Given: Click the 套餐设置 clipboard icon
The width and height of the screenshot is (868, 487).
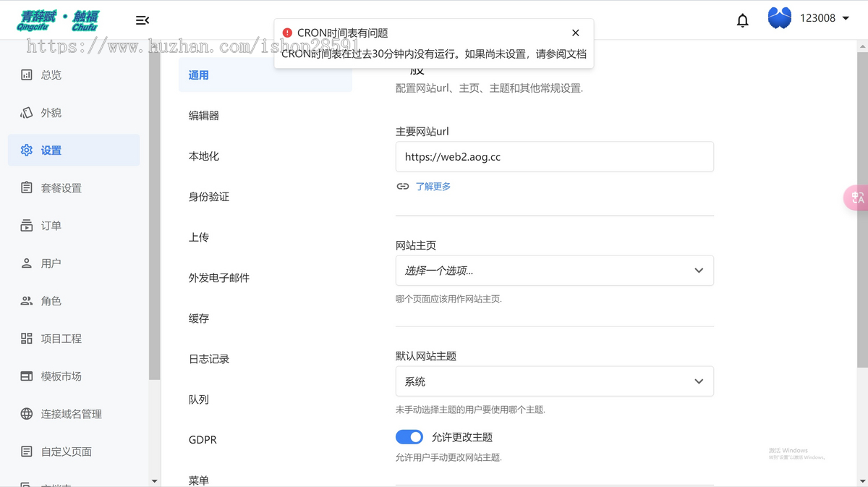Looking at the screenshot, I should click(27, 187).
